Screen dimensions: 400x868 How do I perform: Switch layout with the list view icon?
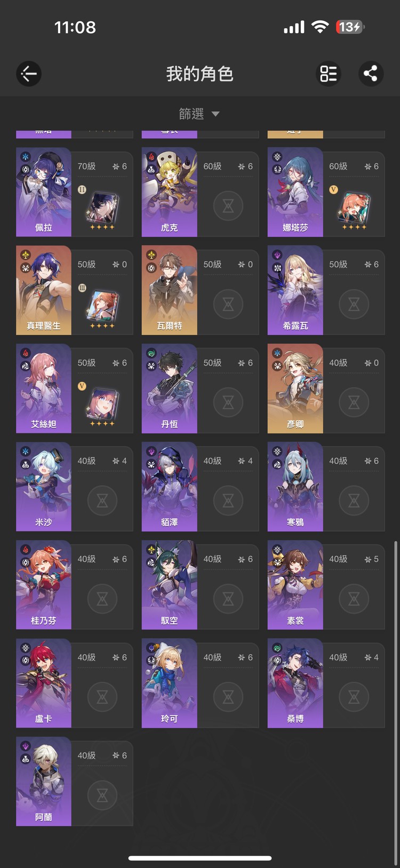[328, 74]
